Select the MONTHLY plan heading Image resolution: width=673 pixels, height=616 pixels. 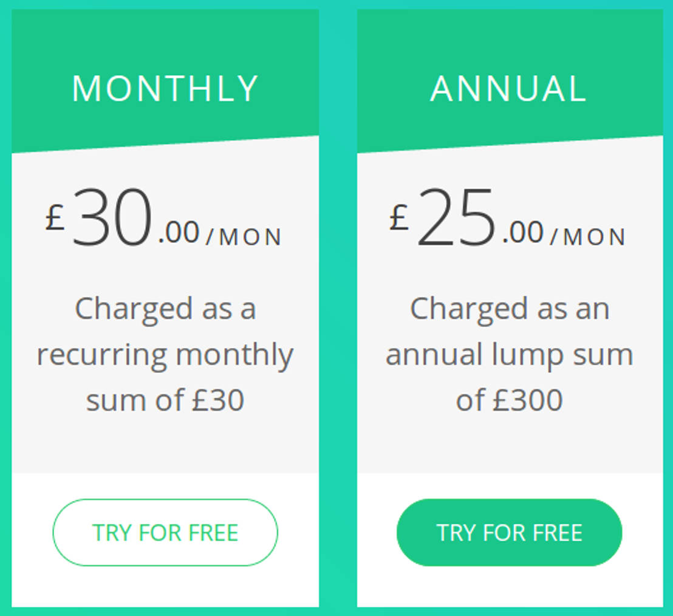(165, 89)
